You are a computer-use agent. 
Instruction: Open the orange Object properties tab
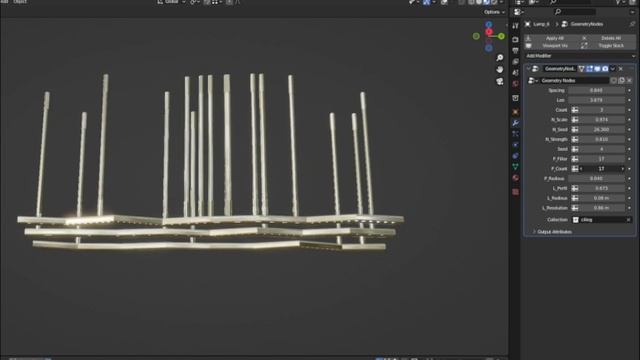[x=516, y=112]
